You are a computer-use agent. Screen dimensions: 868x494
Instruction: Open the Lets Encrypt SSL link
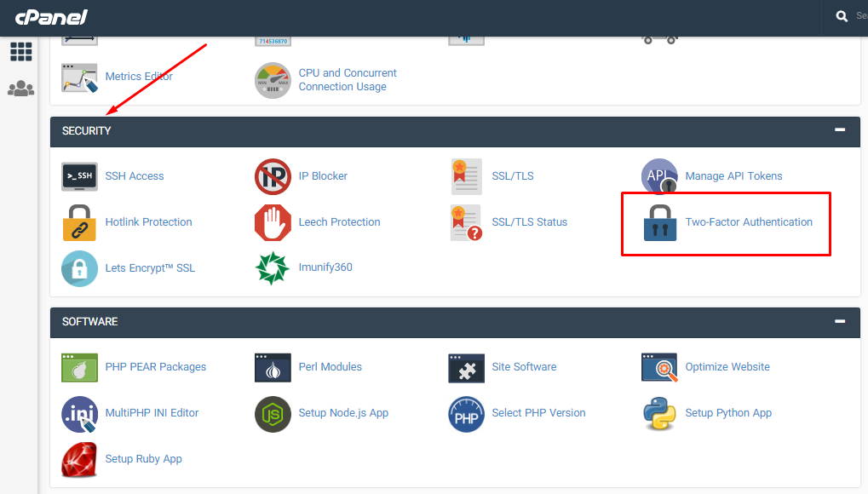pyautogui.click(x=150, y=268)
